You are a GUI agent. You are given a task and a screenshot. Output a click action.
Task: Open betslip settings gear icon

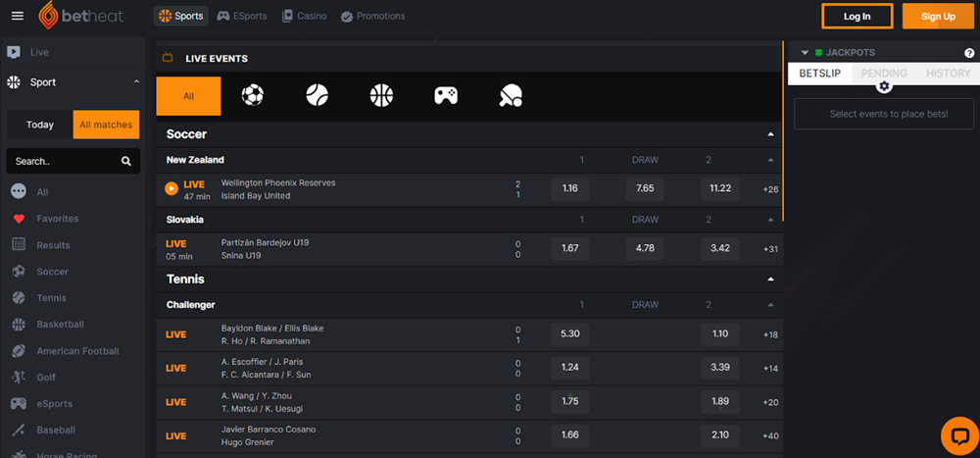point(884,86)
